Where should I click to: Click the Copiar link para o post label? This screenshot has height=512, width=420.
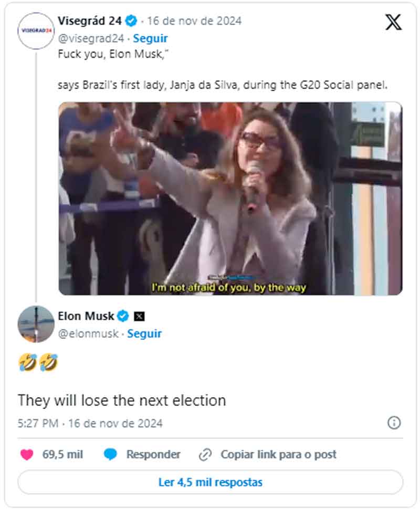pyautogui.click(x=278, y=454)
